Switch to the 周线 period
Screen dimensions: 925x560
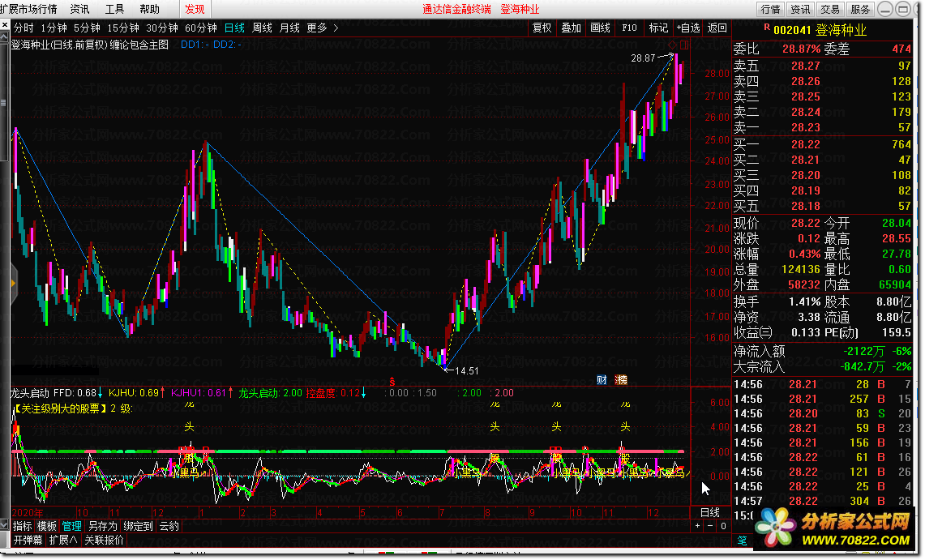click(262, 28)
